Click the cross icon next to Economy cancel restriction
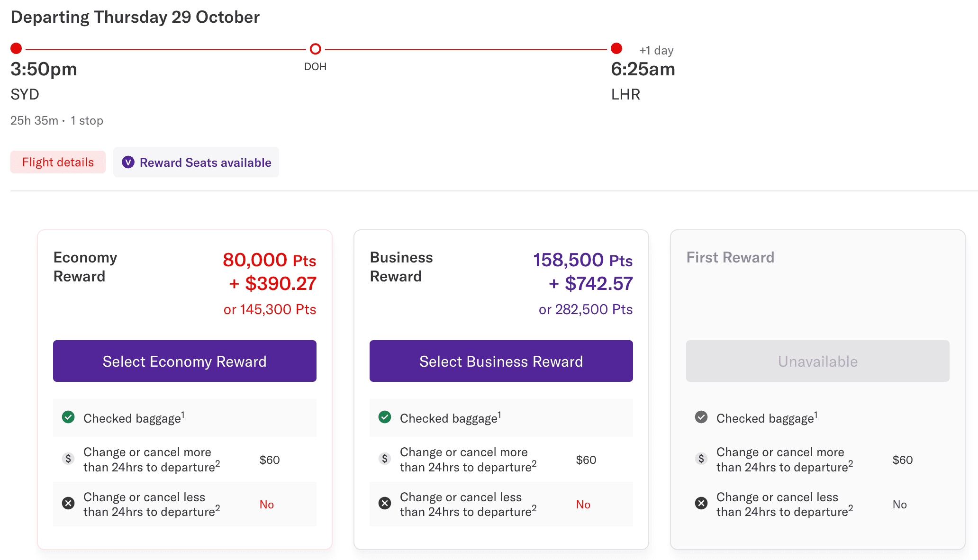 click(68, 504)
